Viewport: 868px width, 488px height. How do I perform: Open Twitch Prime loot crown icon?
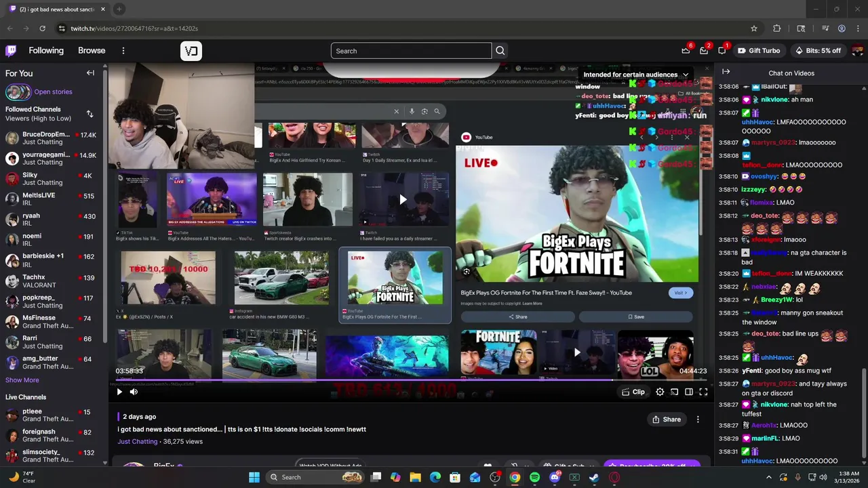[x=686, y=51]
